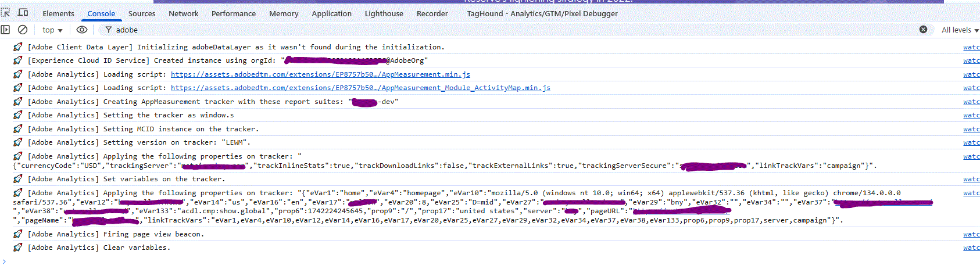Open the All levels log dropdown
This screenshot has height=269, width=980.
point(960,30)
